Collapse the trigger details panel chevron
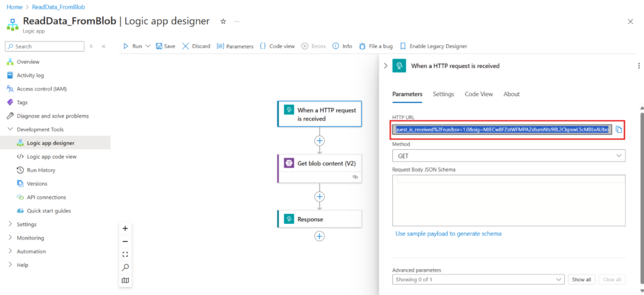Screen dimensions: 644x295 click(x=386, y=66)
